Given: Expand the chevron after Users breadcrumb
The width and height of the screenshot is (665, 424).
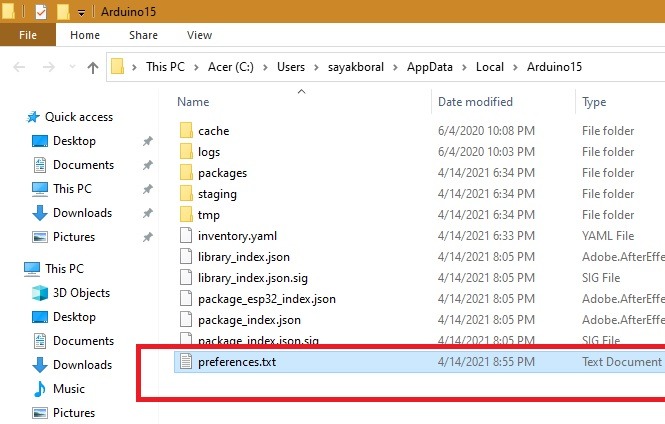Looking at the screenshot, I should click(x=316, y=67).
